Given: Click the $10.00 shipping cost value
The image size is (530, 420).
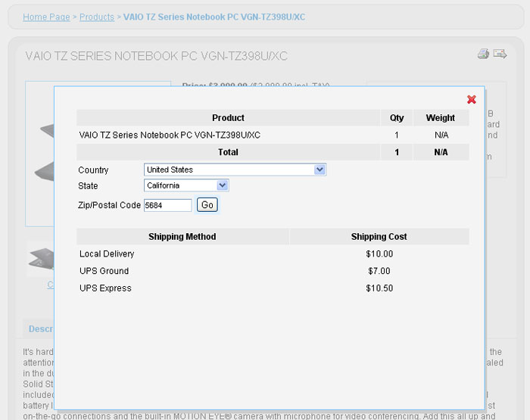Looking at the screenshot, I should pos(379,254).
